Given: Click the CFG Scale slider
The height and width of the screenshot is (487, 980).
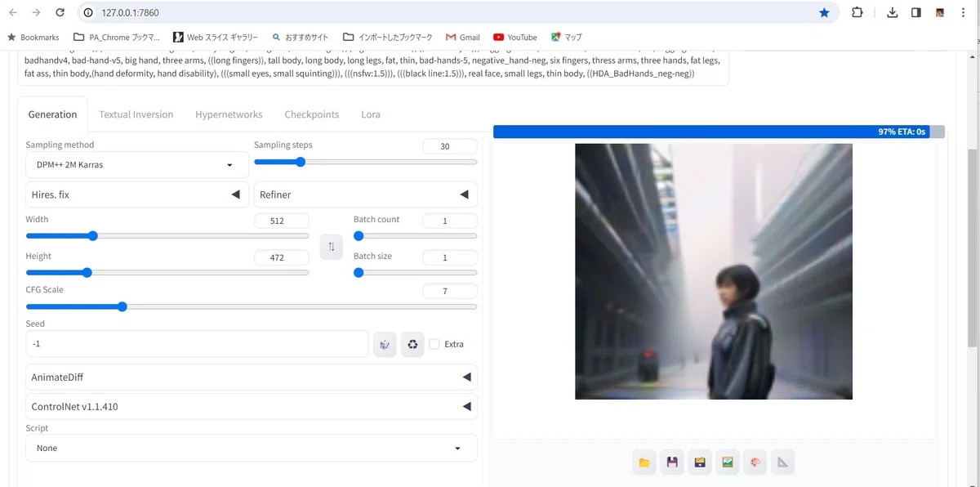Looking at the screenshot, I should tap(252, 306).
